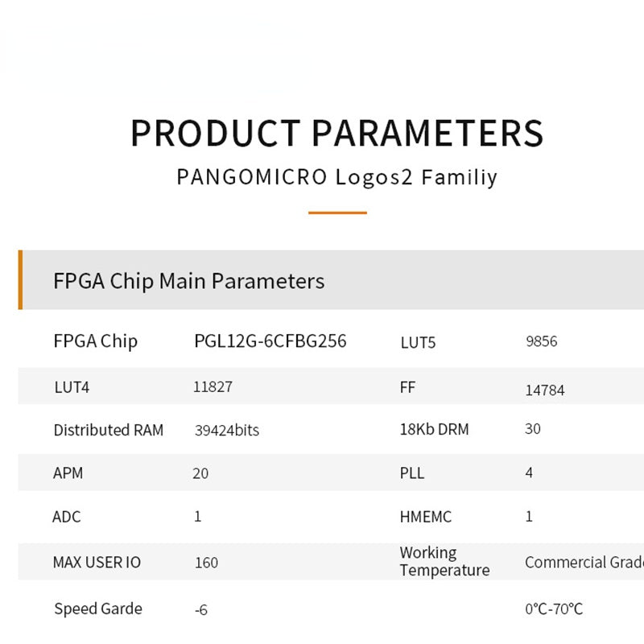This screenshot has width=644, height=644.
Task: Click the 18Kb DRM label
Action: pyautogui.click(x=434, y=430)
